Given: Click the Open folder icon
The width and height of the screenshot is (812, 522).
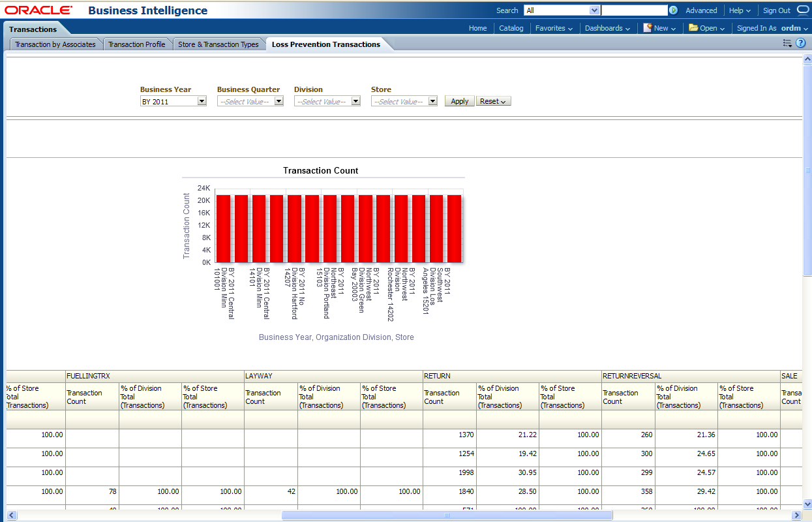Looking at the screenshot, I should [693, 28].
